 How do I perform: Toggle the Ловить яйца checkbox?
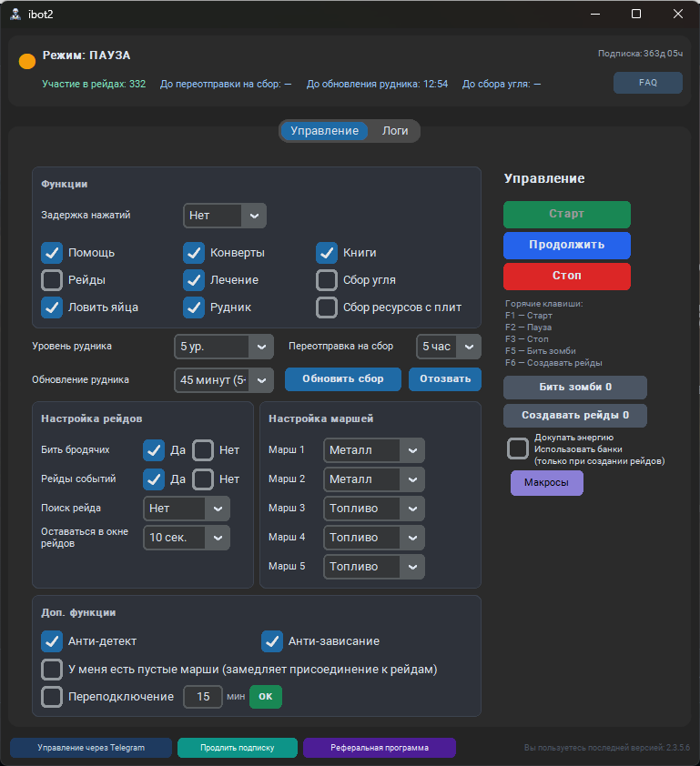tap(52, 307)
